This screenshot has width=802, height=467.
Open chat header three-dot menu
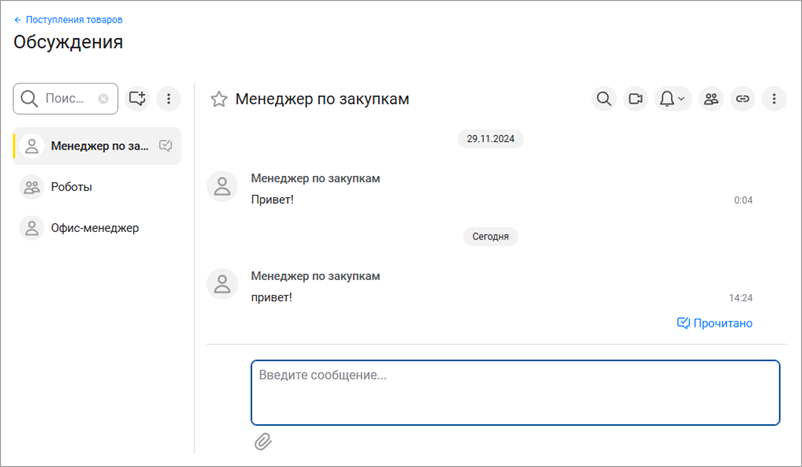[x=774, y=99]
